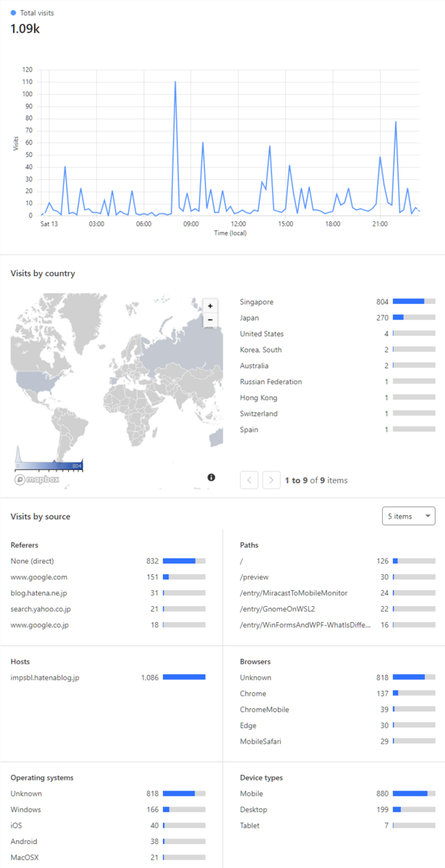Select Australia country row
This screenshot has height=868, width=445.
[x=338, y=365]
